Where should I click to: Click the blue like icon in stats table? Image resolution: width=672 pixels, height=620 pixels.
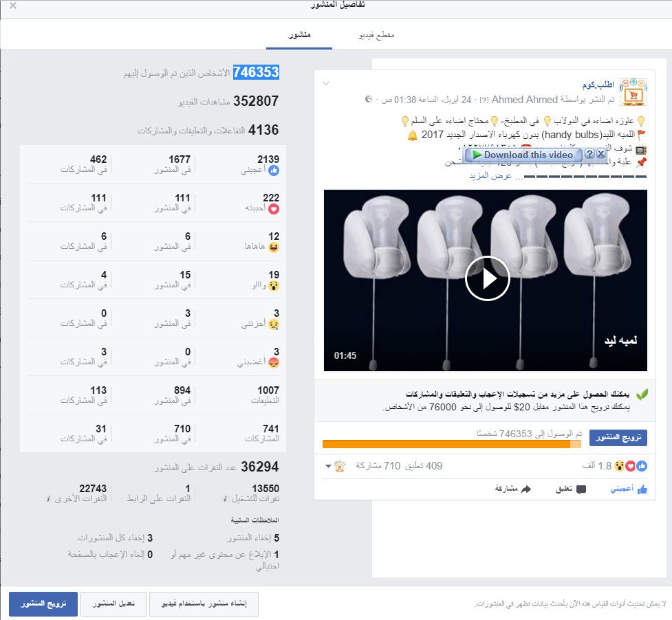coord(274,170)
